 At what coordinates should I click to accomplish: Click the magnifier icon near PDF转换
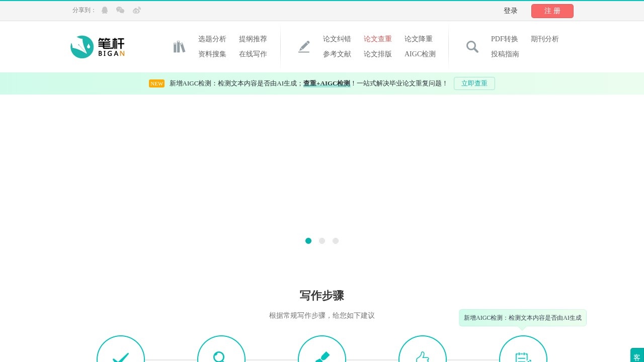tap(472, 46)
